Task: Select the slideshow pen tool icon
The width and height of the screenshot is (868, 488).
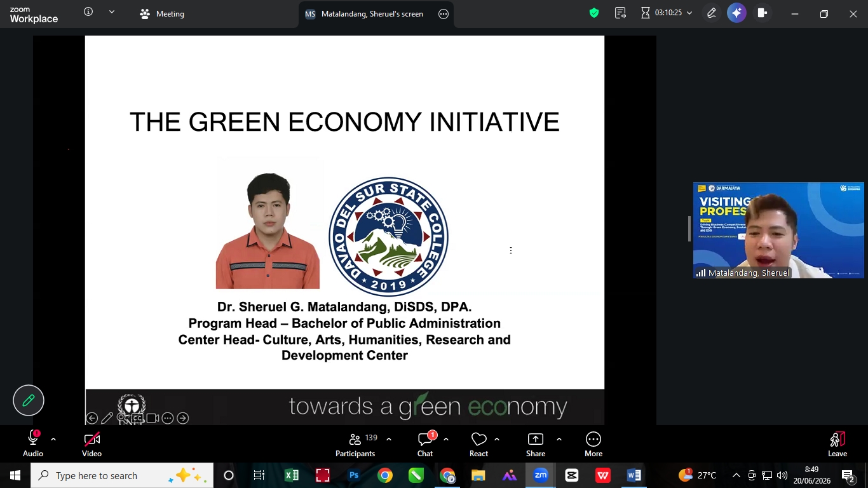Action: pos(107,418)
